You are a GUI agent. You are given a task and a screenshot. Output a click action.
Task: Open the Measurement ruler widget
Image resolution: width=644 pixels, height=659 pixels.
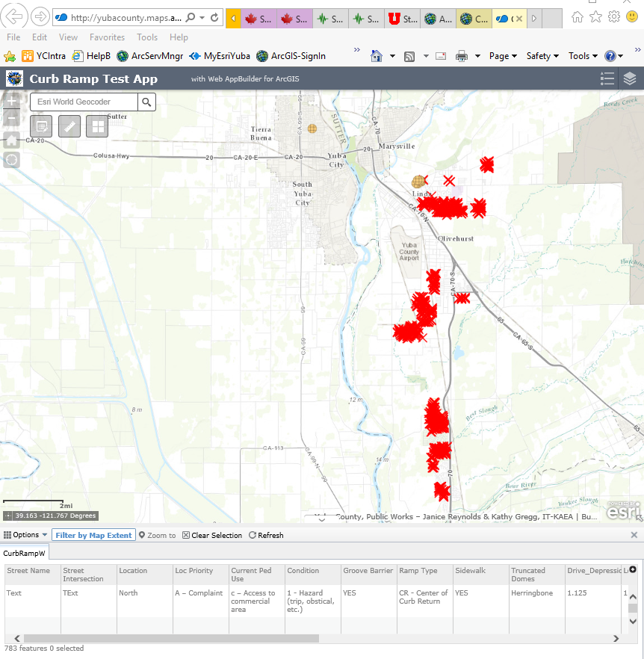69,126
